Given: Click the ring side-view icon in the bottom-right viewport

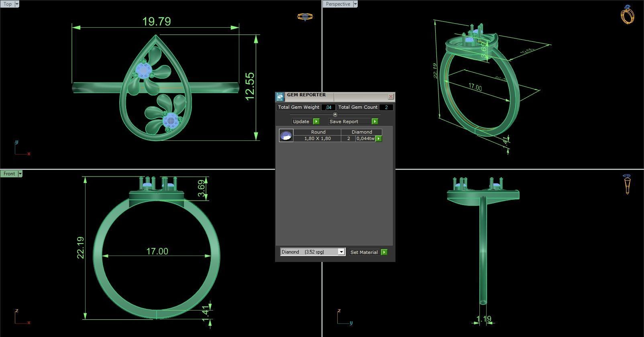Looking at the screenshot, I should pyautogui.click(x=627, y=184).
